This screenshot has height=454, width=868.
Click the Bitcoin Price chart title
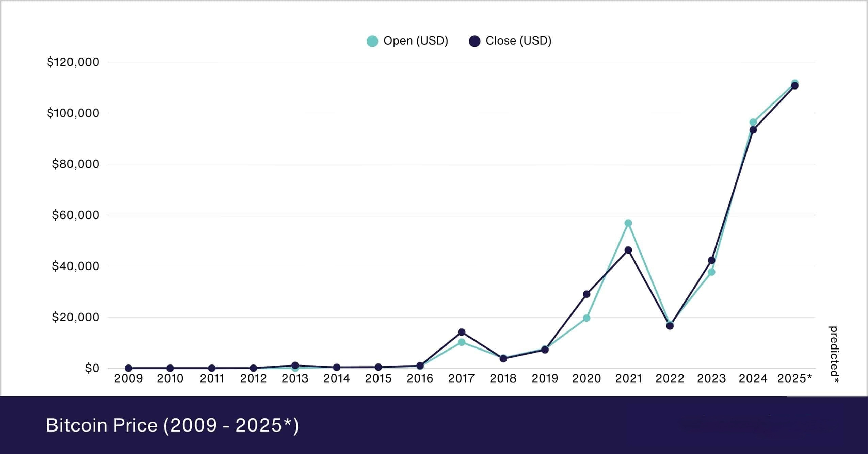click(x=172, y=425)
